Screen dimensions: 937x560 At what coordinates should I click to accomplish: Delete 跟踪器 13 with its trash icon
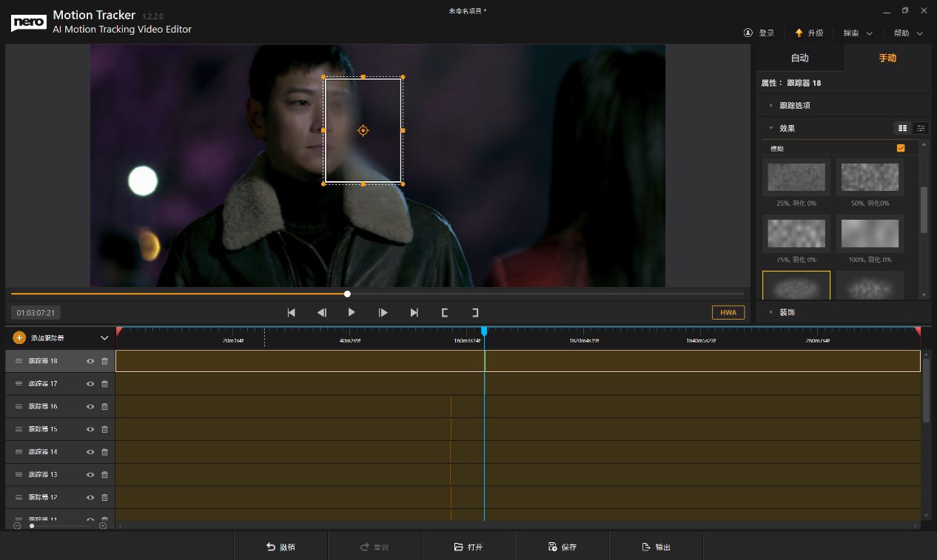click(104, 475)
